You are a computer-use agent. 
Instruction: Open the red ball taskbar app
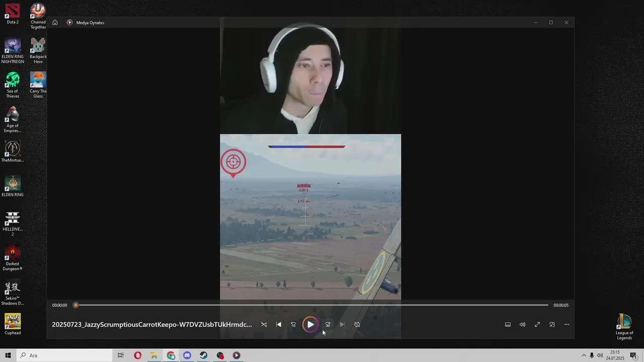tap(220, 355)
